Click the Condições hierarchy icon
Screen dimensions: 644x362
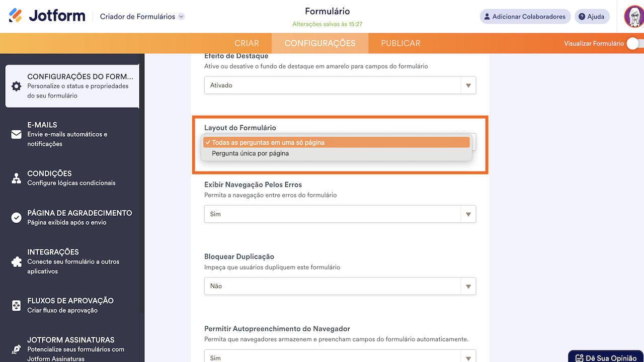[17, 178]
